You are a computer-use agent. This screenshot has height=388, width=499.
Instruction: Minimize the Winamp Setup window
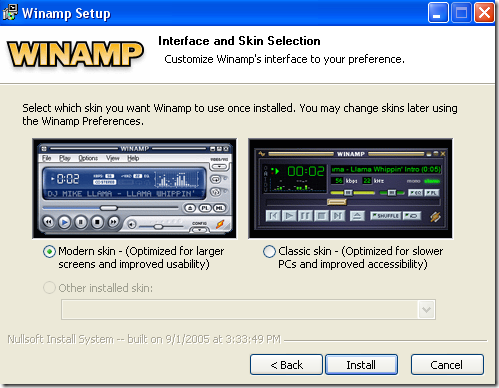[x=438, y=13]
